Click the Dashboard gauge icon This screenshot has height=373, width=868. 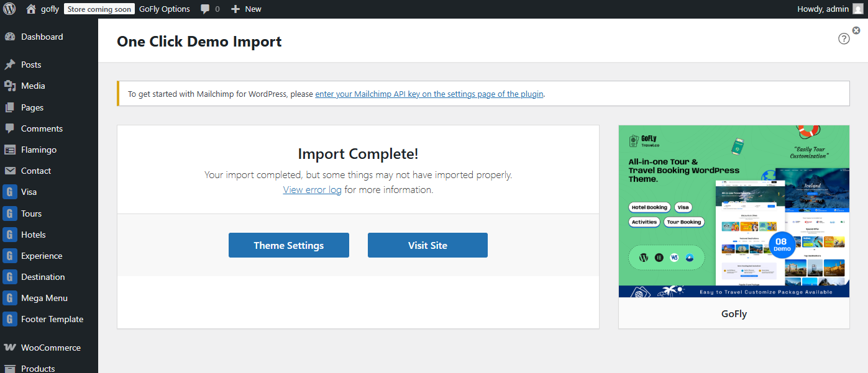(x=10, y=37)
